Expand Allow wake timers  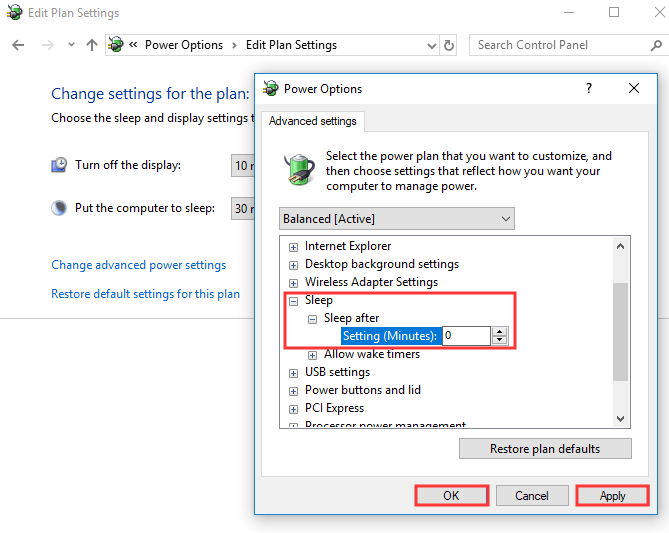(312, 354)
